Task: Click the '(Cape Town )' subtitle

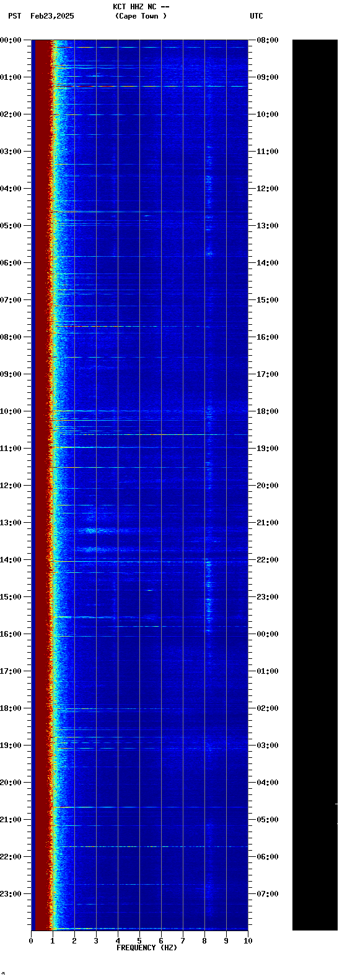Action: [141, 16]
